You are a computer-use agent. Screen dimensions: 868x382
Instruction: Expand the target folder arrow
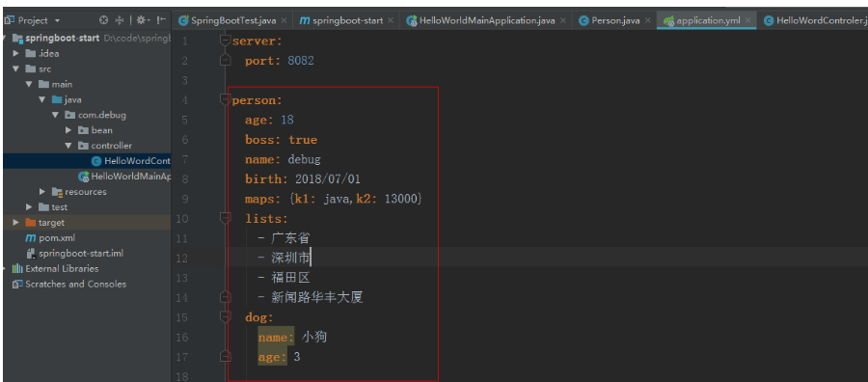[x=16, y=223]
